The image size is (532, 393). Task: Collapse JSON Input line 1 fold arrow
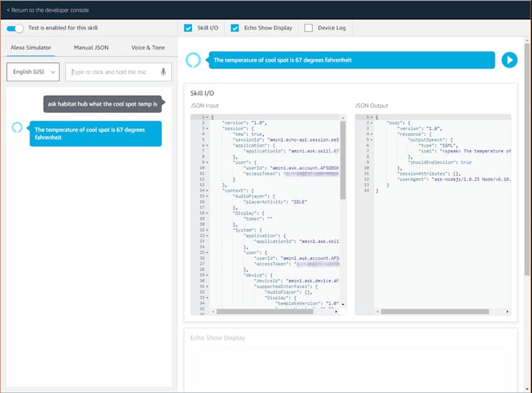click(207, 117)
